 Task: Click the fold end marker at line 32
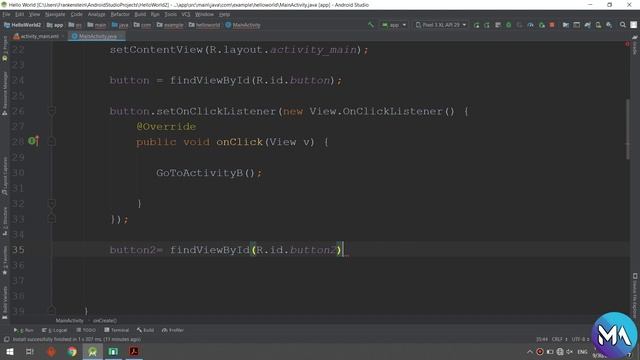52,203
